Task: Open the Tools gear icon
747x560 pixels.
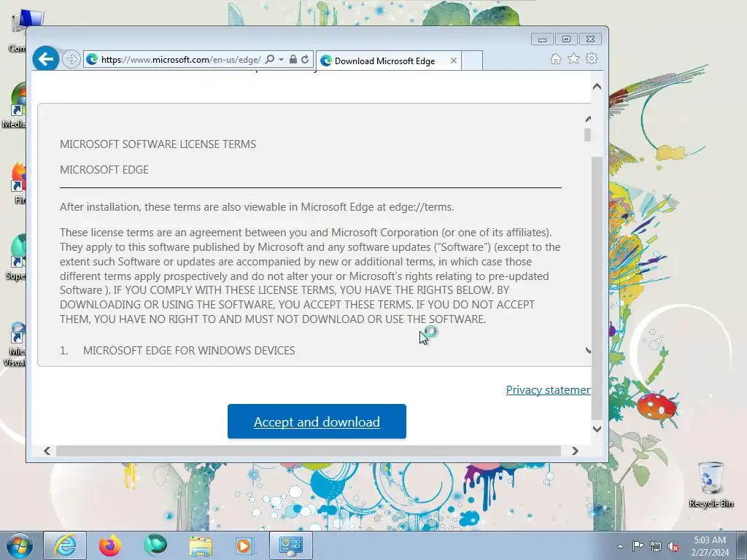Action: [592, 58]
